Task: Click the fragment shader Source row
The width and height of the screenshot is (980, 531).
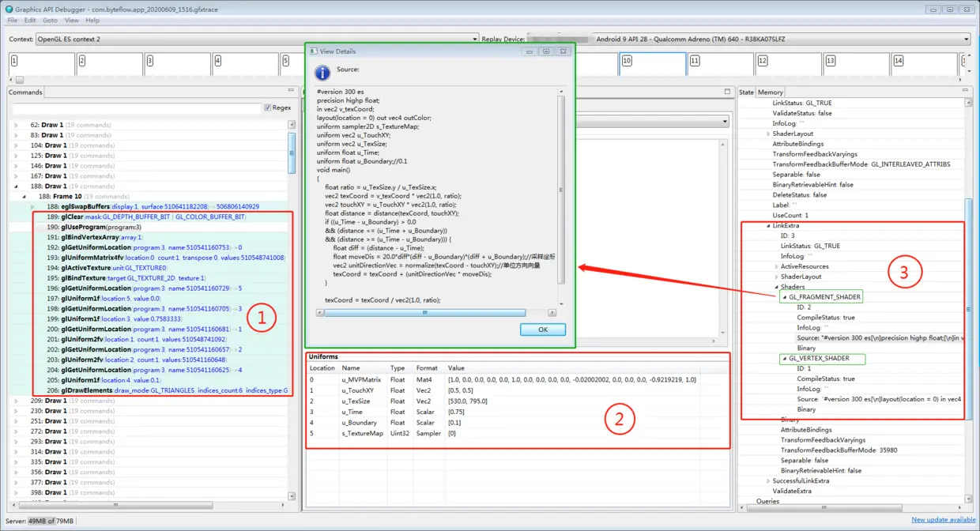Action: pyautogui.click(x=880, y=337)
